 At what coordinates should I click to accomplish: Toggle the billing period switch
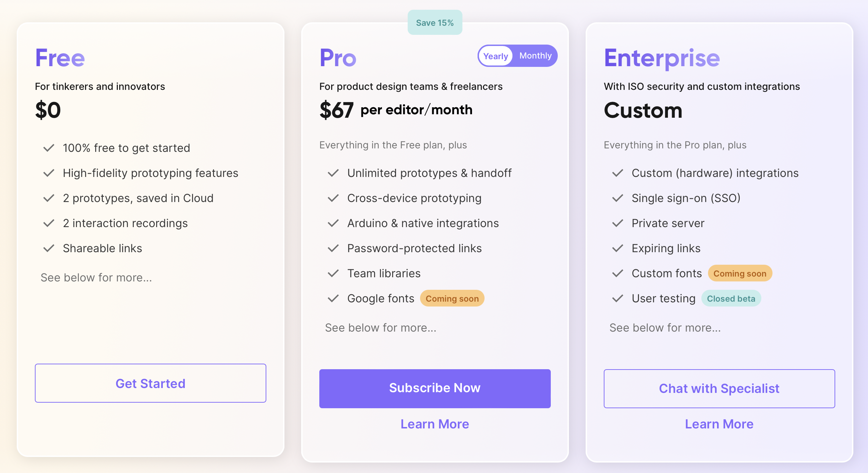point(517,56)
